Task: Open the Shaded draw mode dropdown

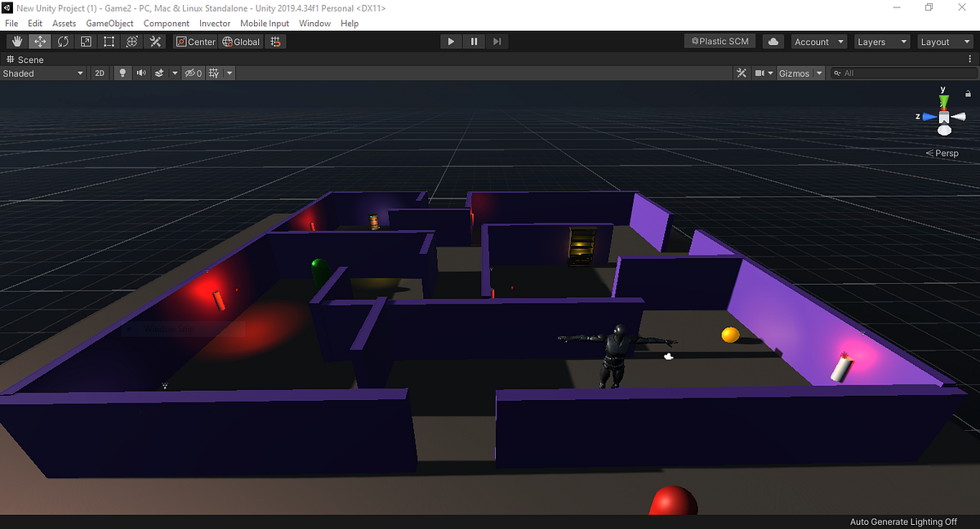Action: point(42,73)
